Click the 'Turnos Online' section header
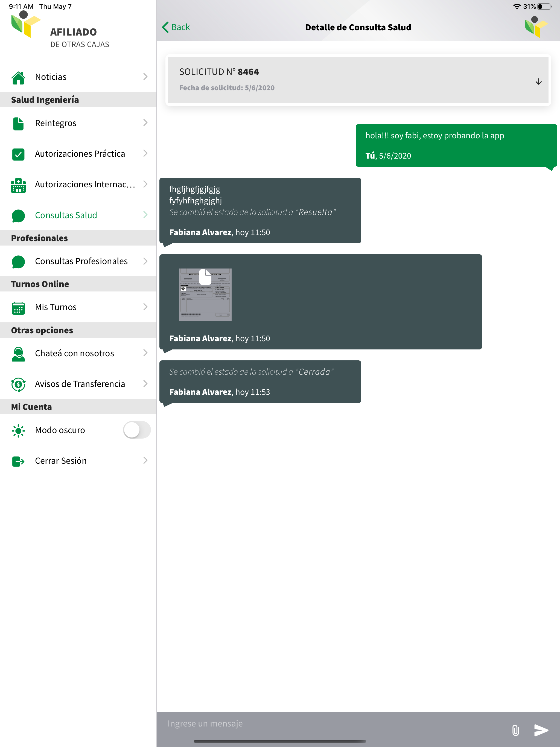Screen dimensions: 560x747 pyautogui.click(x=40, y=284)
